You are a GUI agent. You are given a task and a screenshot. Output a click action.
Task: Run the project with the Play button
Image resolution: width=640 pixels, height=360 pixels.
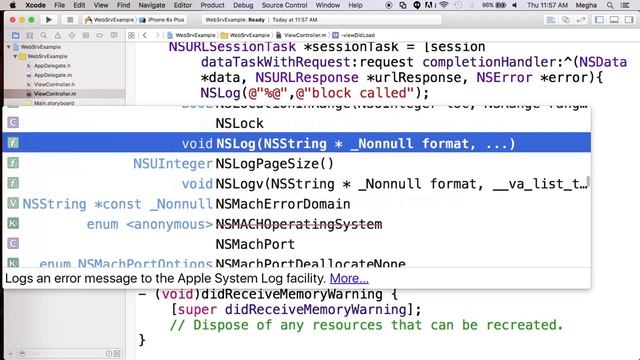pos(49,20)
